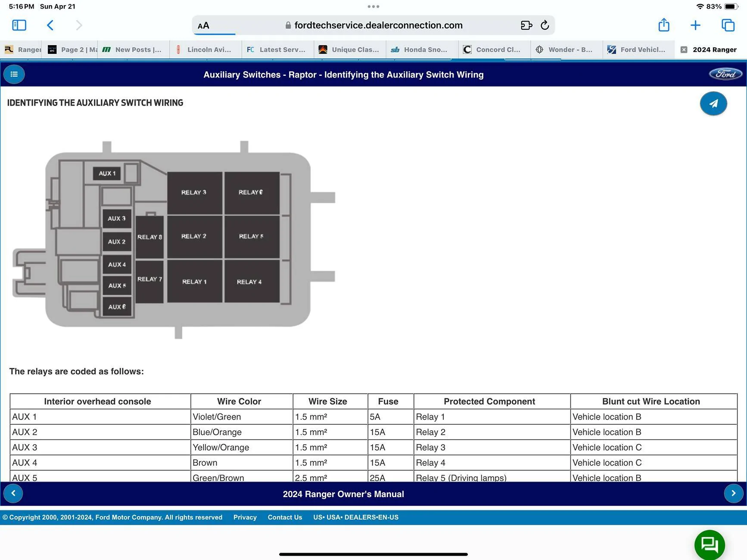Reload the current page

tap(545, 25)
